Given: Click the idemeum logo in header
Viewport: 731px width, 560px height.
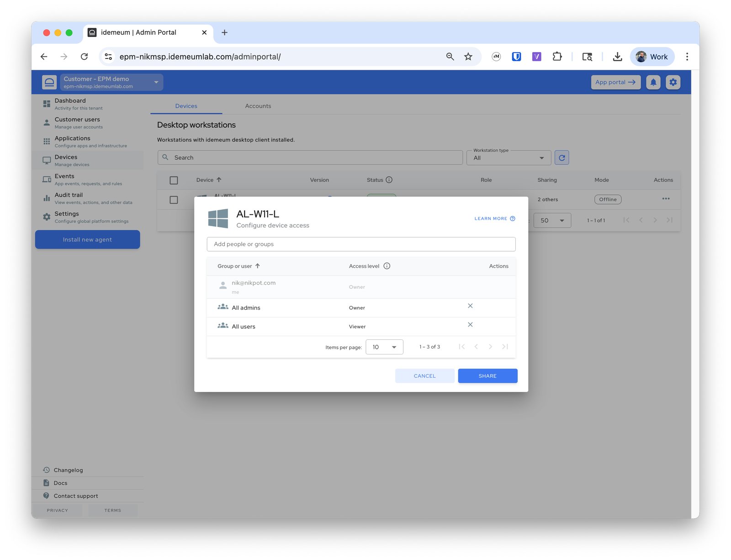Looking at the screenshot, I should [x=49, y=82].
